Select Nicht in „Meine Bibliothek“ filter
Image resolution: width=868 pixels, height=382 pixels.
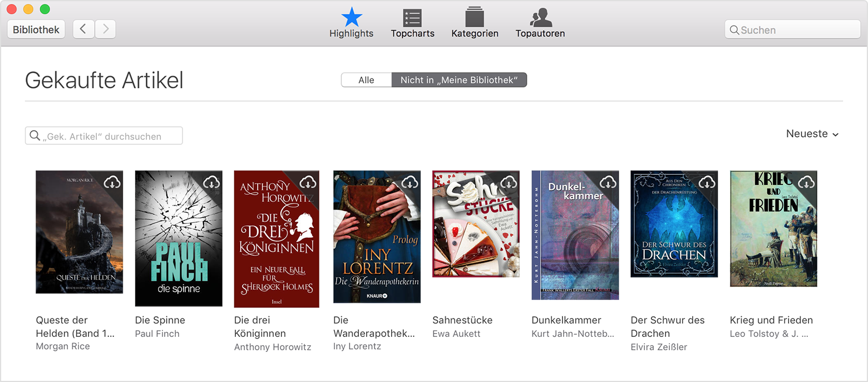click(x=459, y=80)
